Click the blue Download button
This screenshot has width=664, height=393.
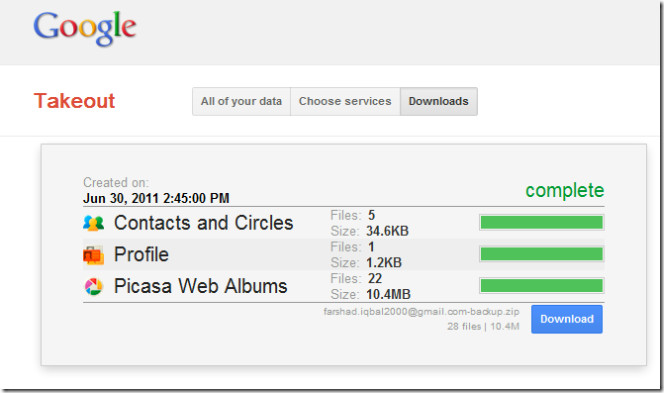[x=567, y=319]
